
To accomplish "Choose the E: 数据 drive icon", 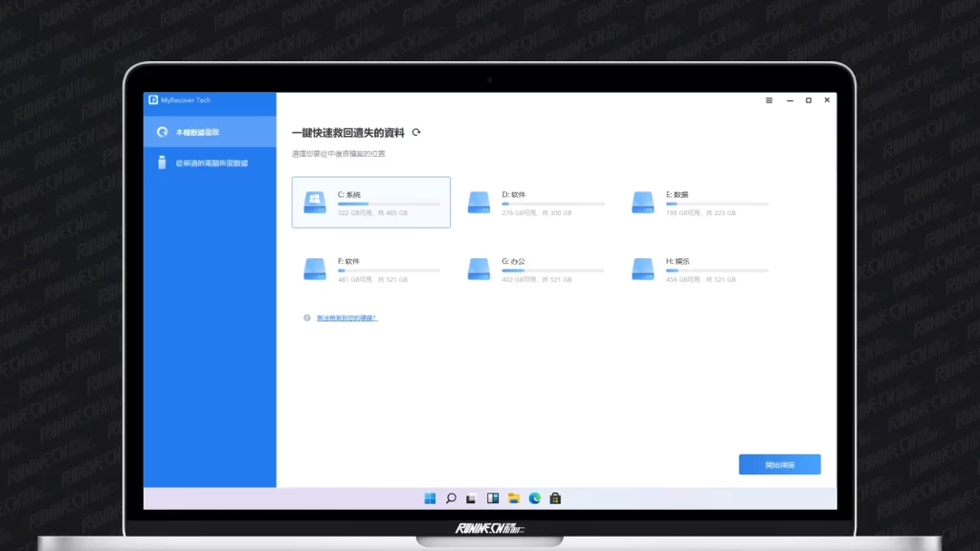I will [x=643, y=202].
